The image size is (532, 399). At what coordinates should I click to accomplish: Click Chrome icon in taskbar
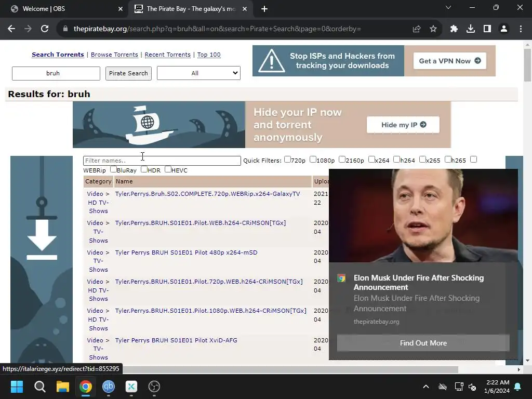86,387
